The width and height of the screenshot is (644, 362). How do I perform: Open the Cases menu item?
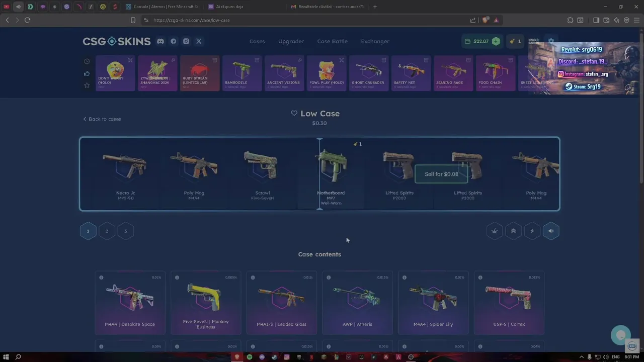[x=257, y=41]
